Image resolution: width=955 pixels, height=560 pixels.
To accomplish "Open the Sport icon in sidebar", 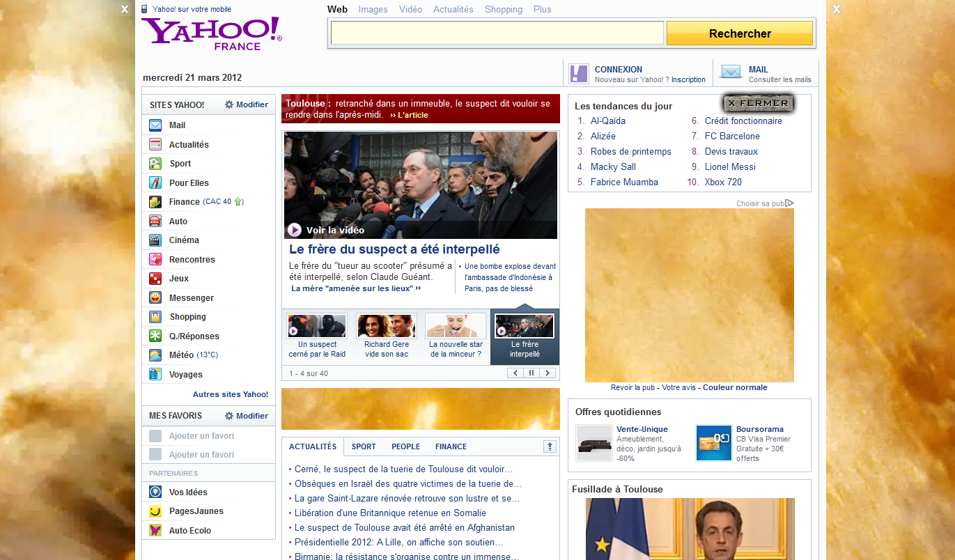I will (x=155, y=164).
